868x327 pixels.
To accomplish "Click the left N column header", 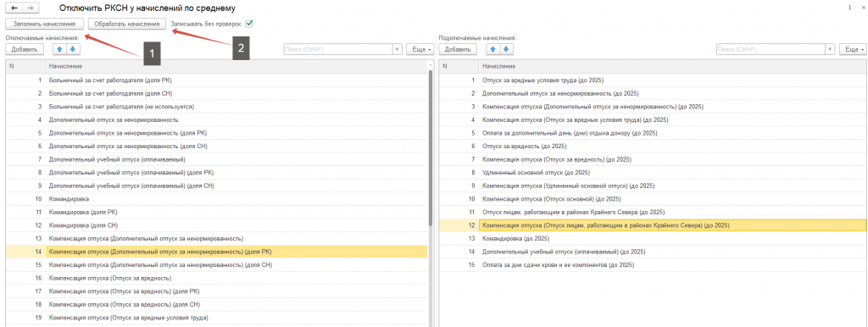I will point(25,66).
